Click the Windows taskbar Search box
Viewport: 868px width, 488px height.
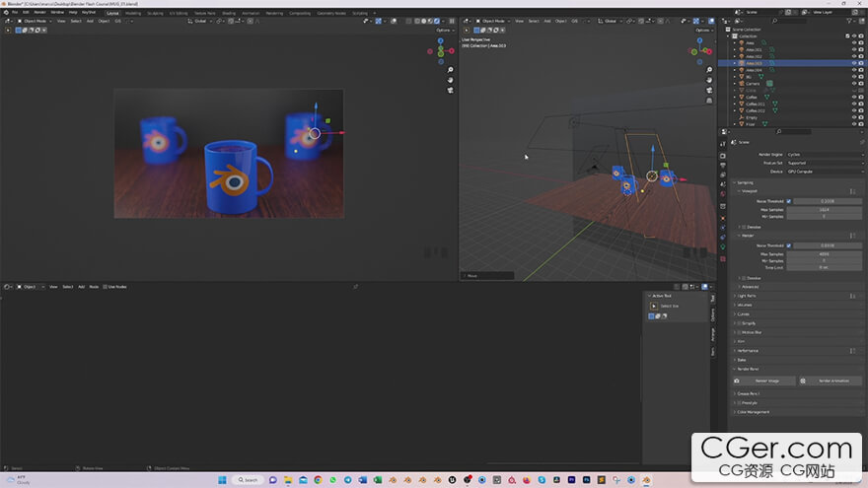click(248, 480)
